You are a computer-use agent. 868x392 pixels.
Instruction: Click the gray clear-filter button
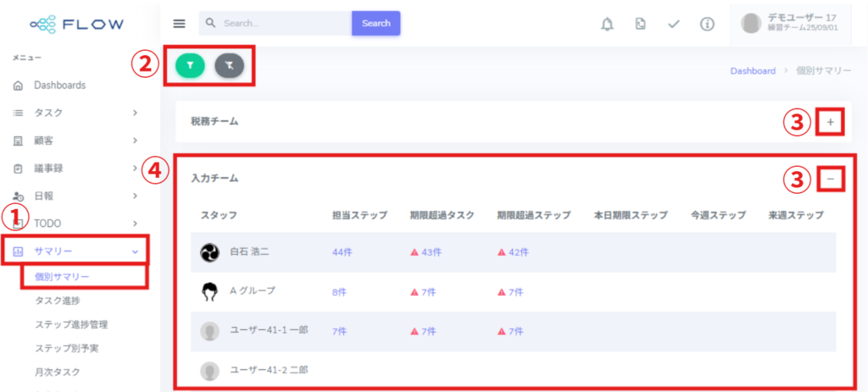(x=229, y=65)
